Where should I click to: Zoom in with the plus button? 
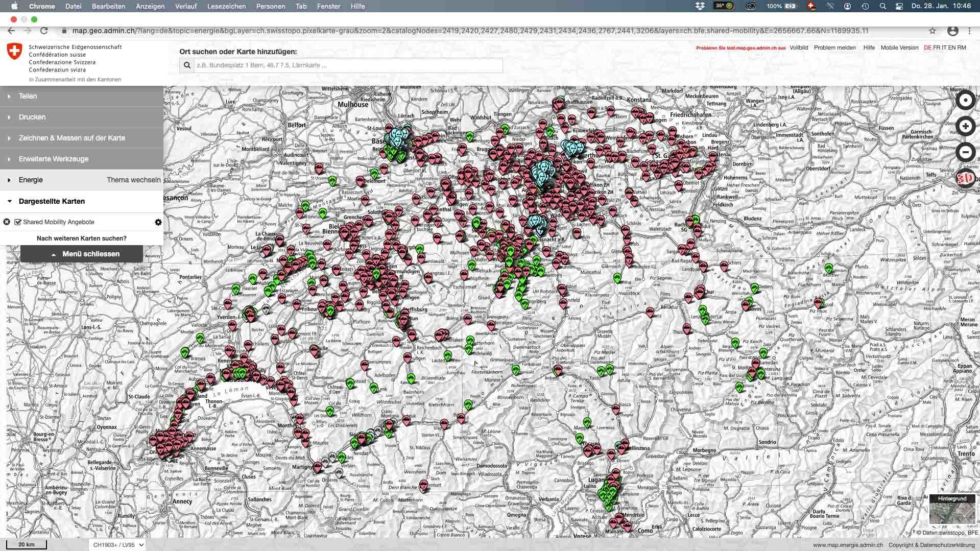tap(965, 126)
